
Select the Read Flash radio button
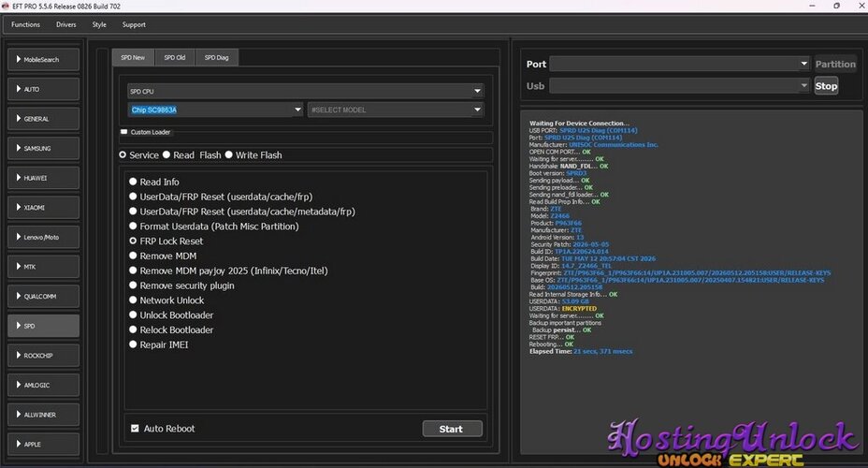pyautogui.click(x=166, y=155)
